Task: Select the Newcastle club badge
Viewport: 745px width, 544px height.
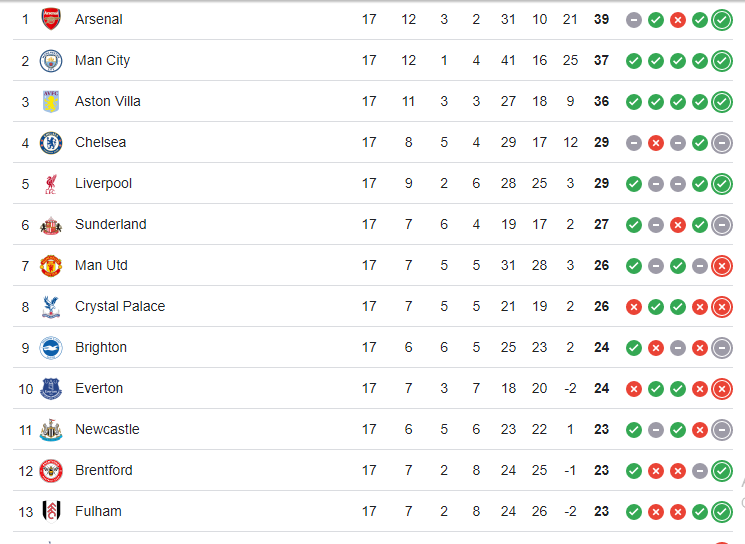Action: coord(50,429)
